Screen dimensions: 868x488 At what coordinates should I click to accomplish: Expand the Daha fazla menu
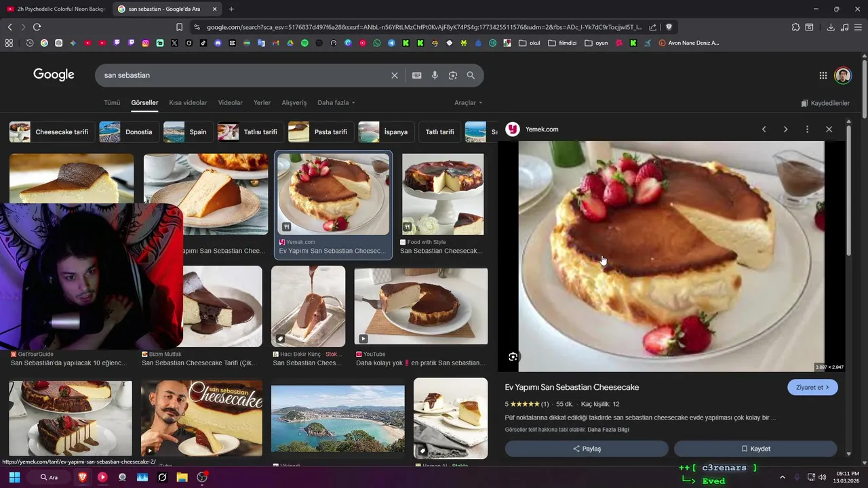336,103
